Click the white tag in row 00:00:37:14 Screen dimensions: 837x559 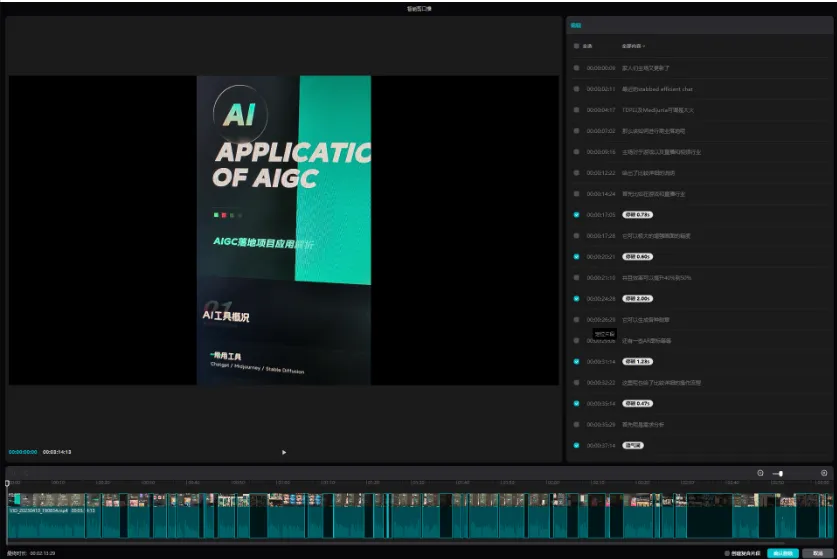[x=633, y=445]
